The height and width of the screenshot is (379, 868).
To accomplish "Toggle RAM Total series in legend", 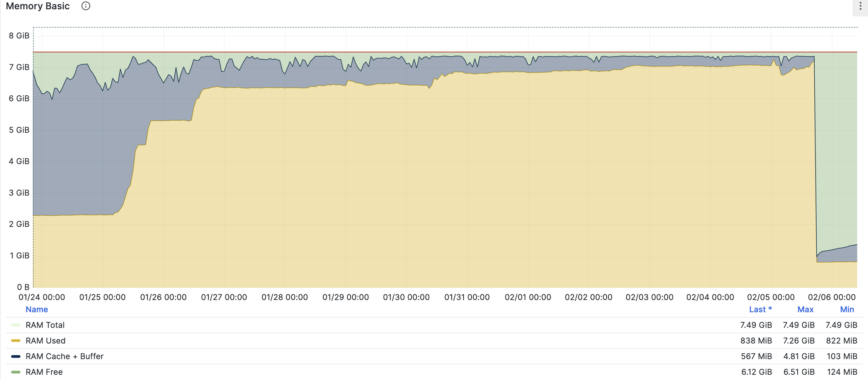I will (x=45, y=325).
